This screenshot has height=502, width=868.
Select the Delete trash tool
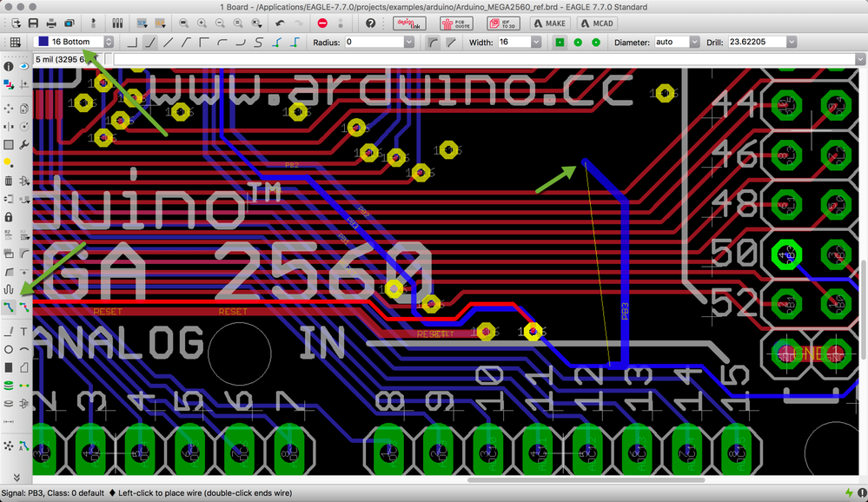click(9, 181)
